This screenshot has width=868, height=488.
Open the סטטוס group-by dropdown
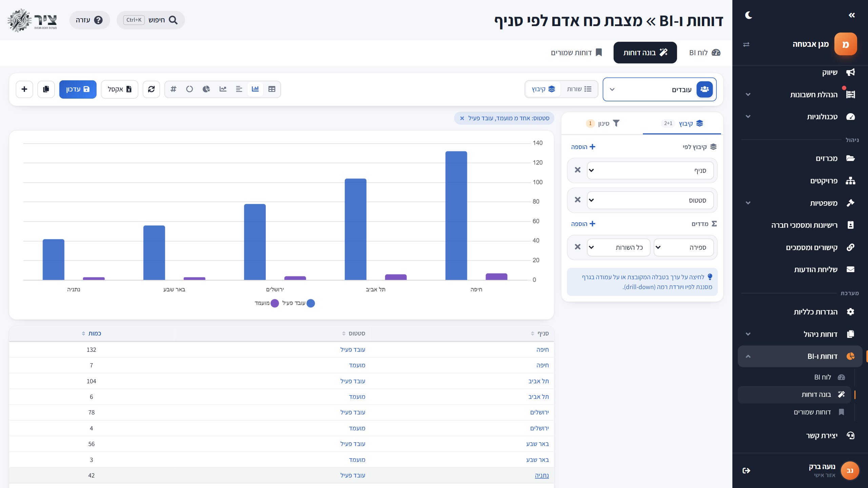pyautogui.click(x=650, y=200)
